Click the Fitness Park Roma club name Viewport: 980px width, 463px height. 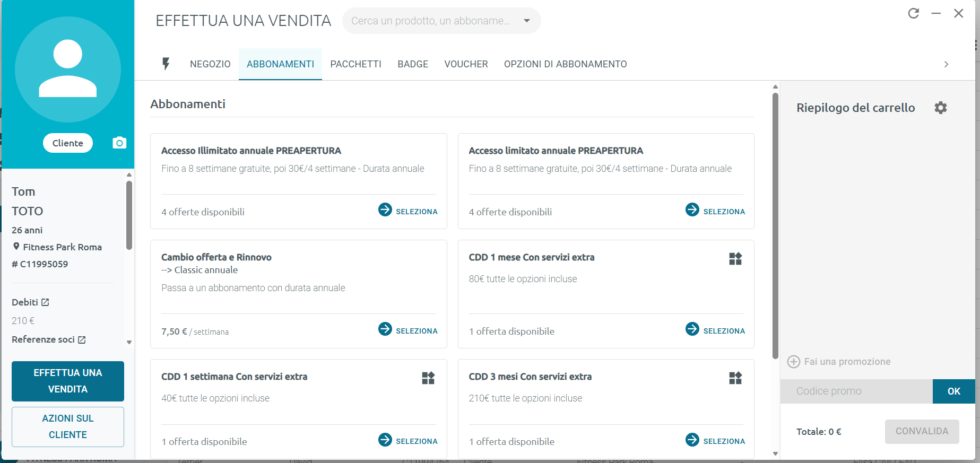[x=62, y=247]
